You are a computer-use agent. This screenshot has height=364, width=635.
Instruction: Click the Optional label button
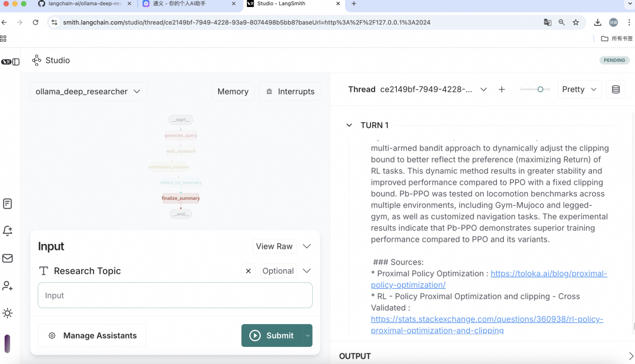[x=278, y=271]
